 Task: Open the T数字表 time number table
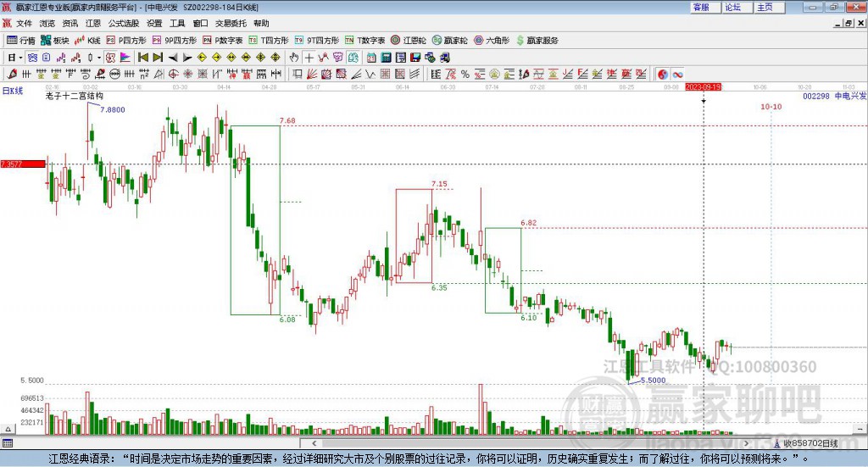(364, 41)
